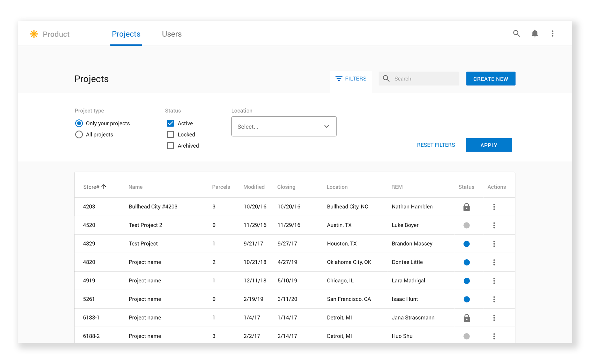Click the gray status dot for Test Project 2
The image size is (590, 364).
[466, 225]
